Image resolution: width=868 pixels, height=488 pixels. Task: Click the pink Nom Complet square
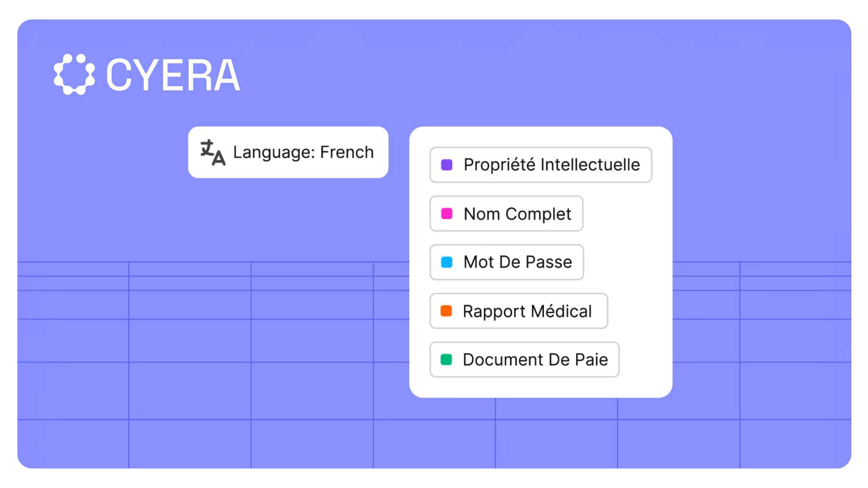coord(447,214)
